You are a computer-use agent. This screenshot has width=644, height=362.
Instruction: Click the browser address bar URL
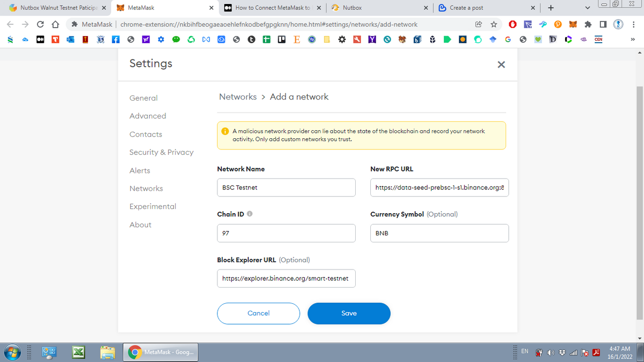[269, 24]
